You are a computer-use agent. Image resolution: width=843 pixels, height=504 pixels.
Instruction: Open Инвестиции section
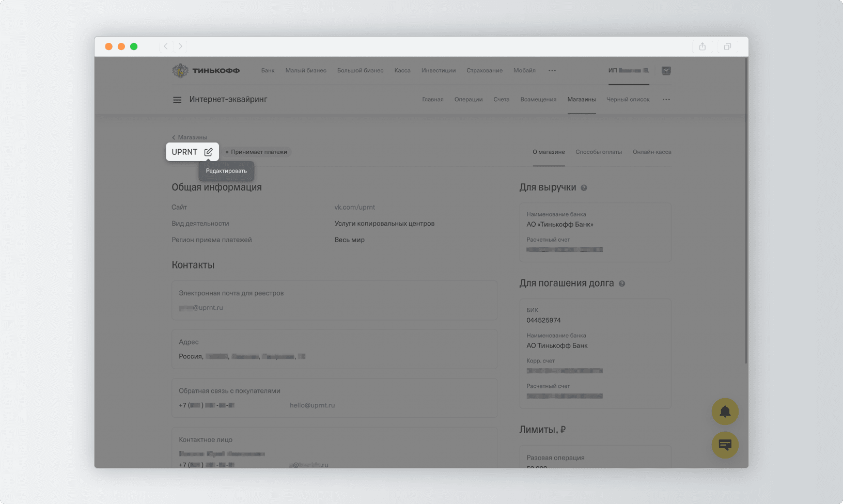click(439, 71)
